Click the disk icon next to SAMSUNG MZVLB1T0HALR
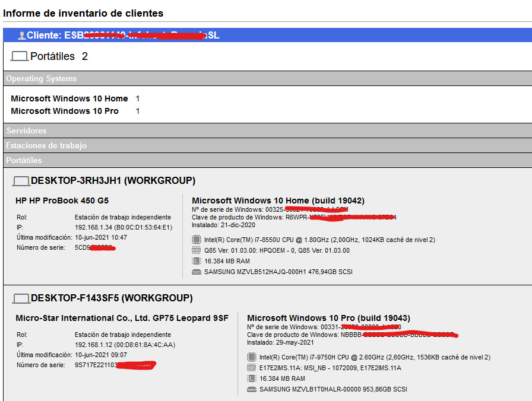Image resolution: width=532 pixels, height=401 pixels. (x=252, y=389)
